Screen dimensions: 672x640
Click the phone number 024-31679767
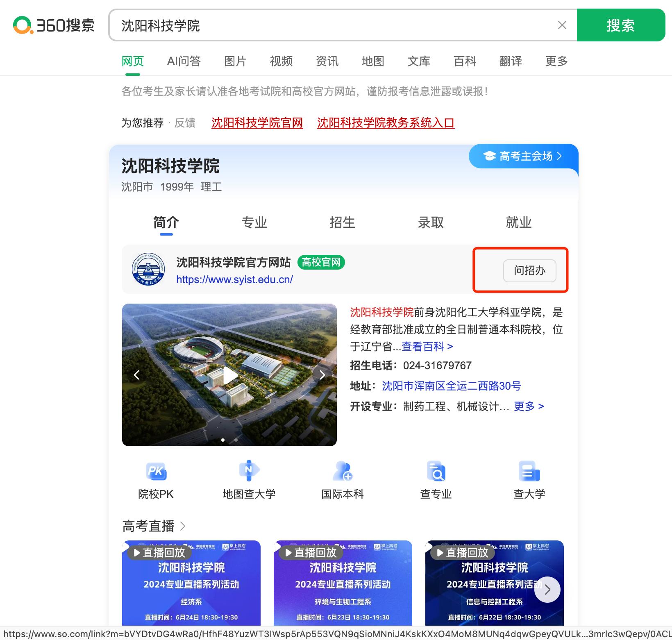click(437, 365)
